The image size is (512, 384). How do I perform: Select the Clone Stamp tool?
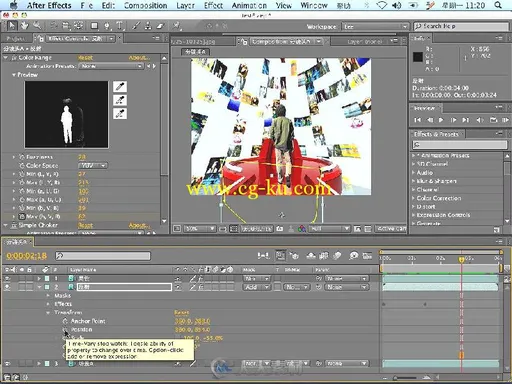(x=148, y=26)
